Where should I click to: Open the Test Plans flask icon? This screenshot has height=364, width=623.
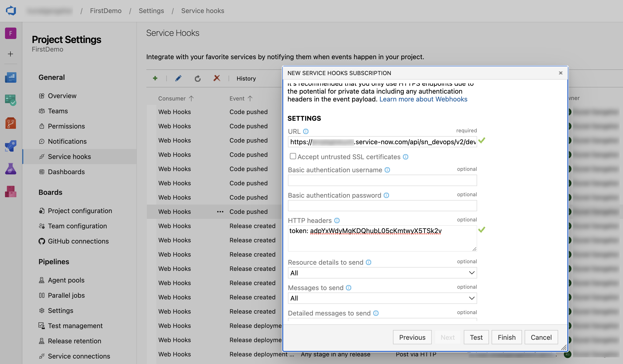coord(11,169)
